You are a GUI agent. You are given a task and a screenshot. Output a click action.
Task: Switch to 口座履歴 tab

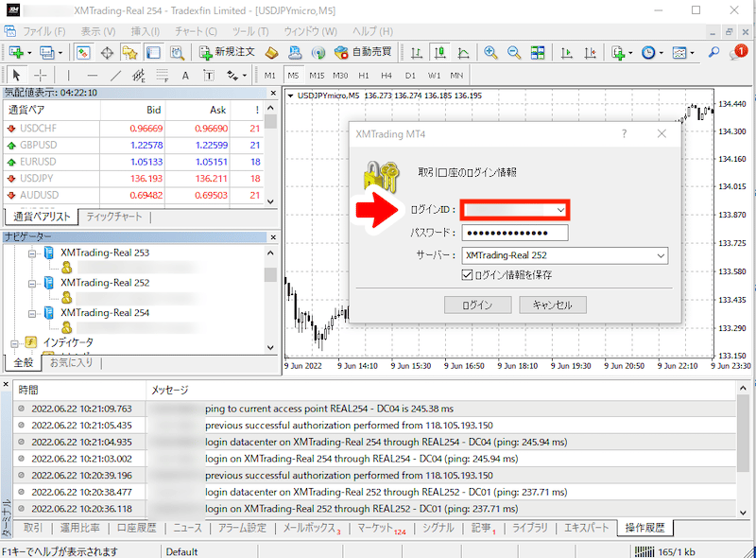click(137, 528)
